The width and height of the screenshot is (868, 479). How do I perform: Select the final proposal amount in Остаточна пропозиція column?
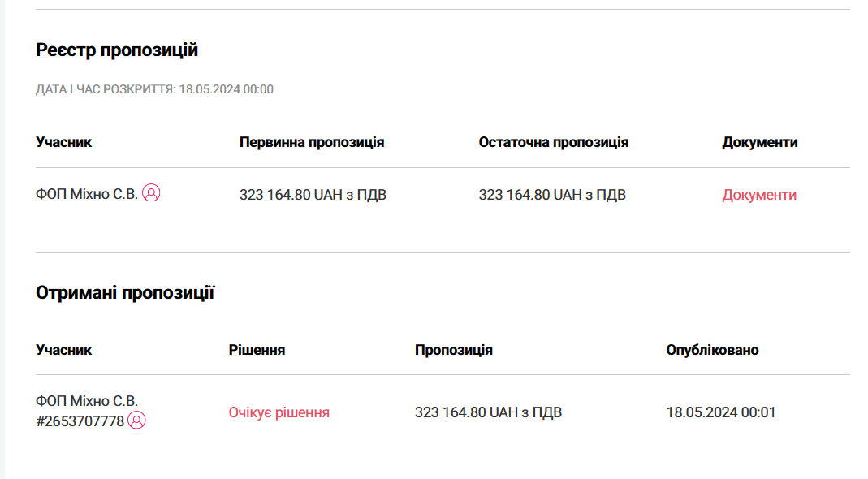552,195
